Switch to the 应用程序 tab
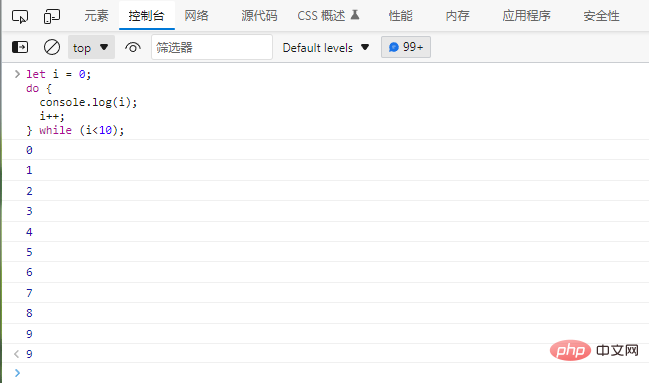The height and width of the screenshot is (383, 649). (x=526, y=16)
